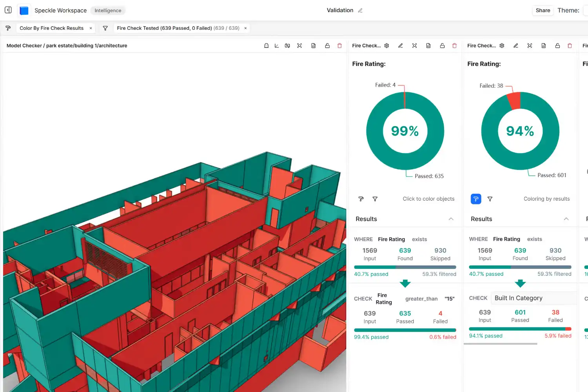Click the funnel filter icon in filter bar
Viewport: 588px width, 392px height.
point(105,28)
